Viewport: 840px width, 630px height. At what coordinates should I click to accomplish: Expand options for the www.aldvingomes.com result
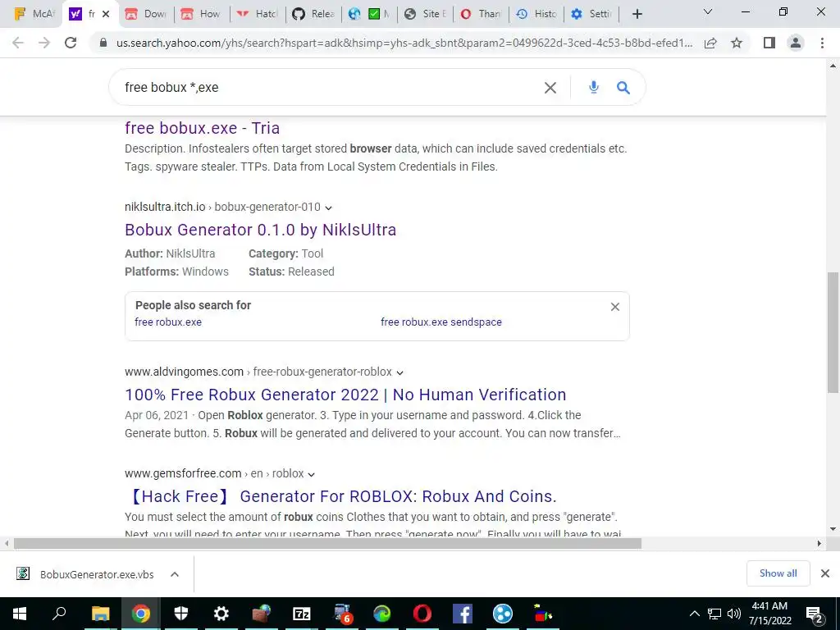pyautogui.click(x=399, y=373)
